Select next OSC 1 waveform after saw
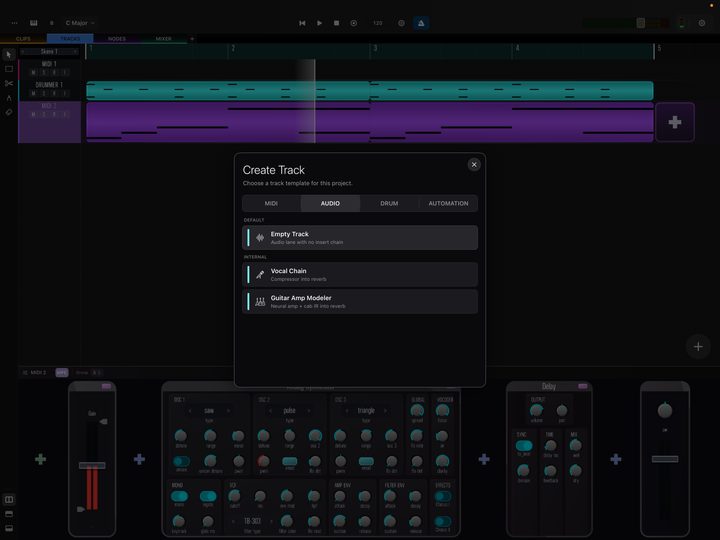 [x=228, y=411]
